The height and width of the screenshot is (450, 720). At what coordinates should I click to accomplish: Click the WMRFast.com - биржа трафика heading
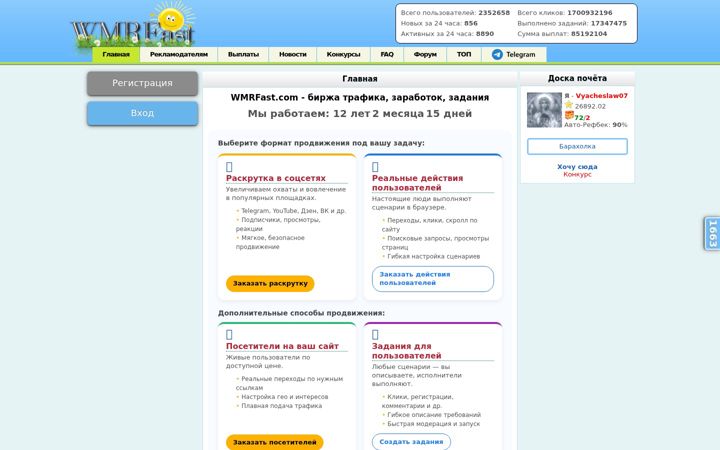[x=360, y=97]
